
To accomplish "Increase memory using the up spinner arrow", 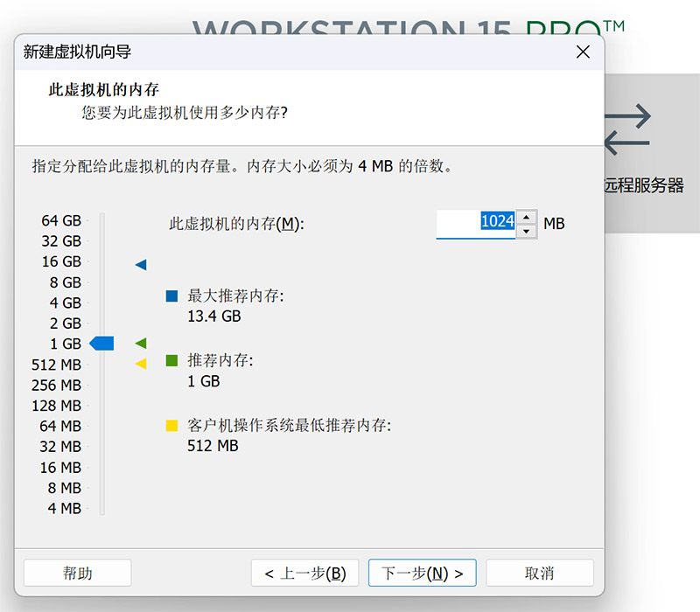I will [526, 216].
